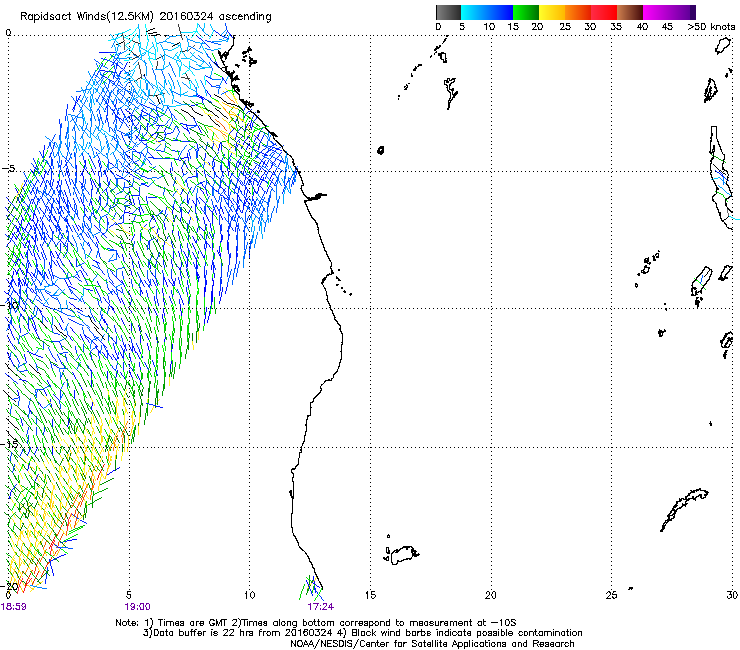Click the latitude '-5' axis label
This screenshot has width=740, height=650.
click(9, 169)
